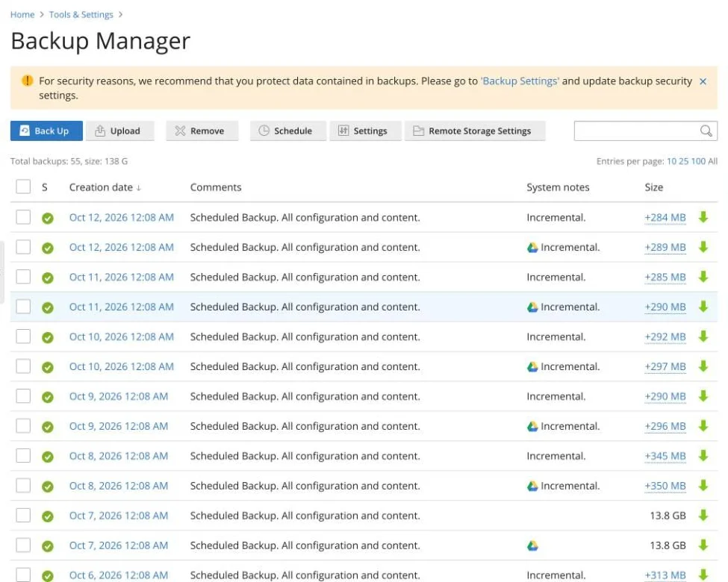Show 25 entries per page
Viewport: 728px width, 582px height.
683,161
